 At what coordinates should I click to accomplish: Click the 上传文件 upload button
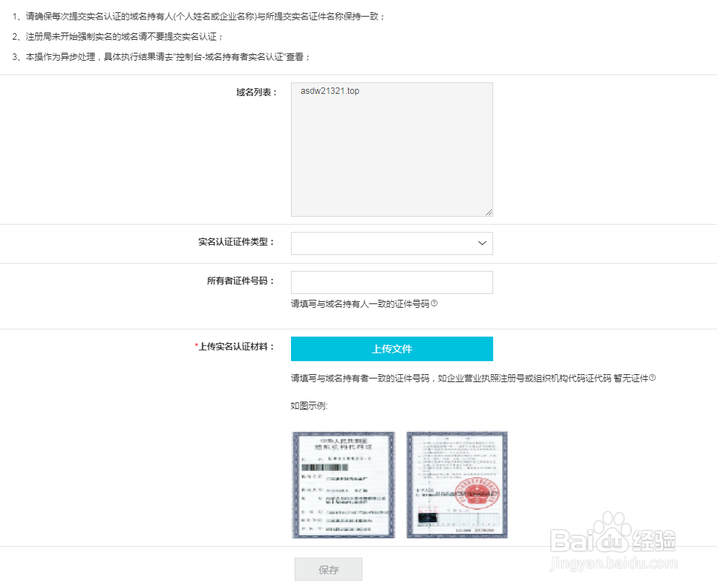coord(391,348)
